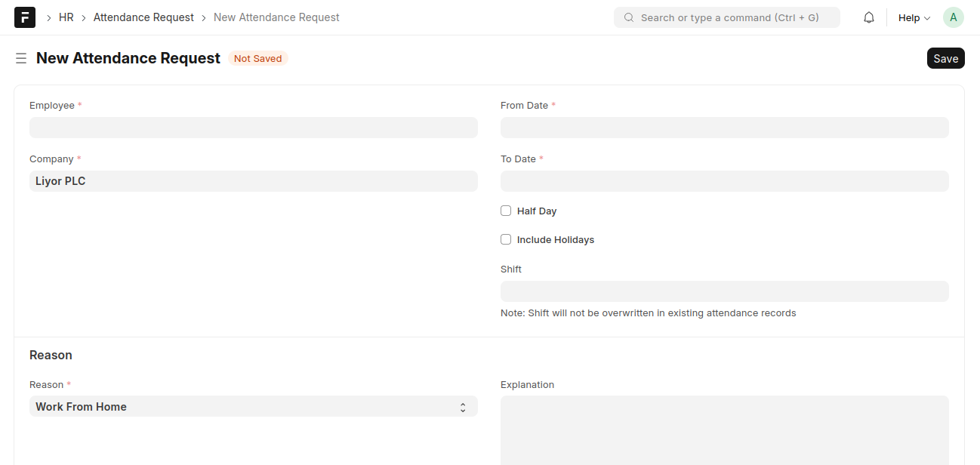The width and height of the screenshot is (980, 465).
Task: Navigate to HR via the breadcrumb
Action: tap(66, 17)
